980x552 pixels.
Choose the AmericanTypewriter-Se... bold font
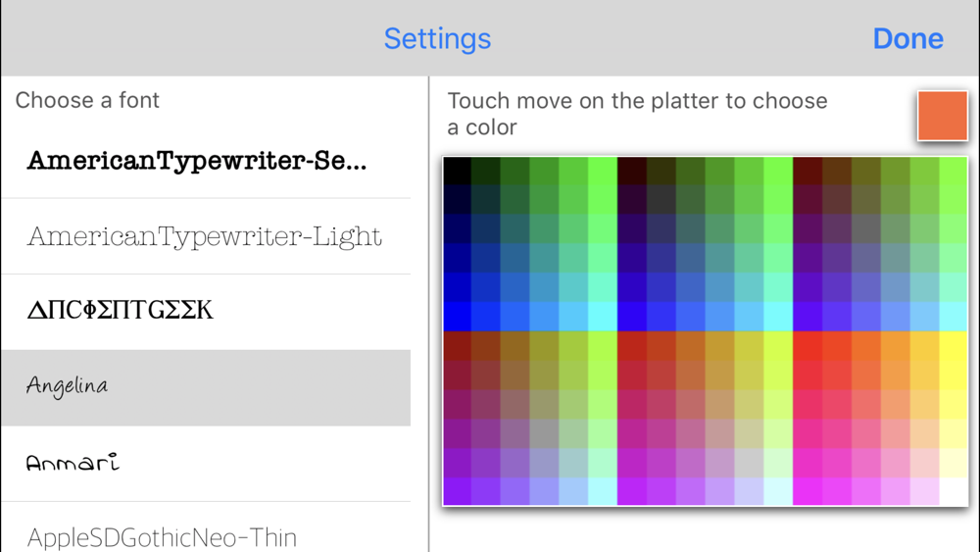(x=206, y=162)
